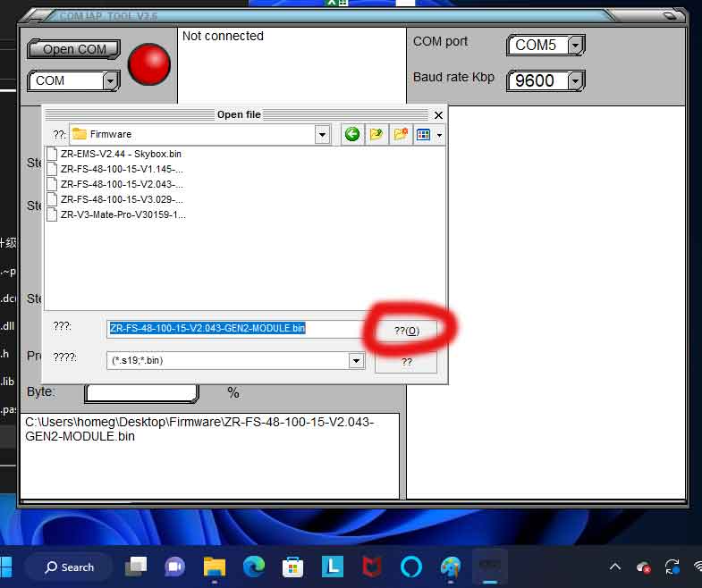
Task: Click the view menu grid icon
Action: pos(423,134)
